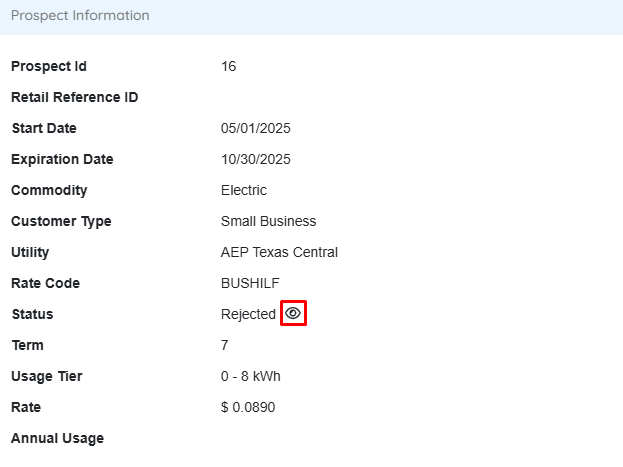Viewport: 623px width, 467px height.
Task: Click the Prospect Information panel header
Action: (80, 16)
